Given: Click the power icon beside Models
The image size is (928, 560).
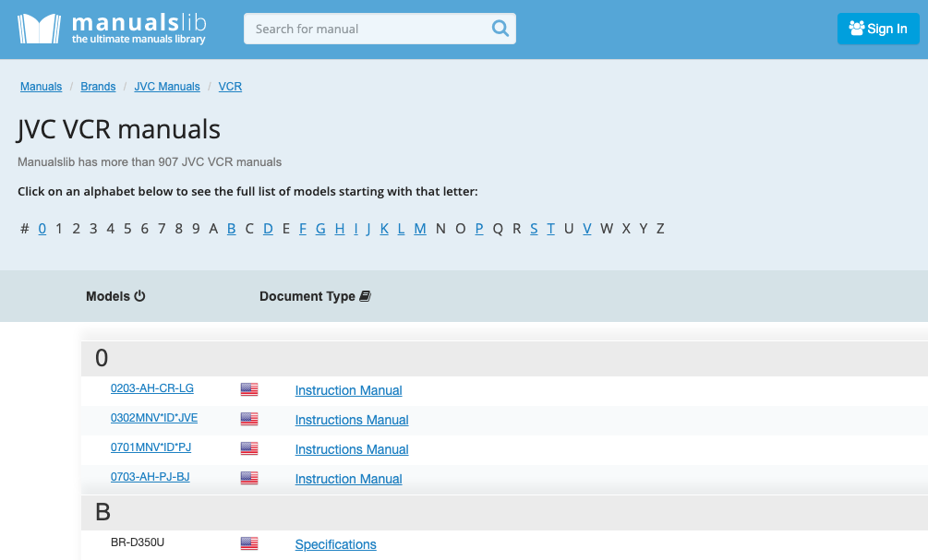Looking at the screenshot, I should [x=139, y=295].
